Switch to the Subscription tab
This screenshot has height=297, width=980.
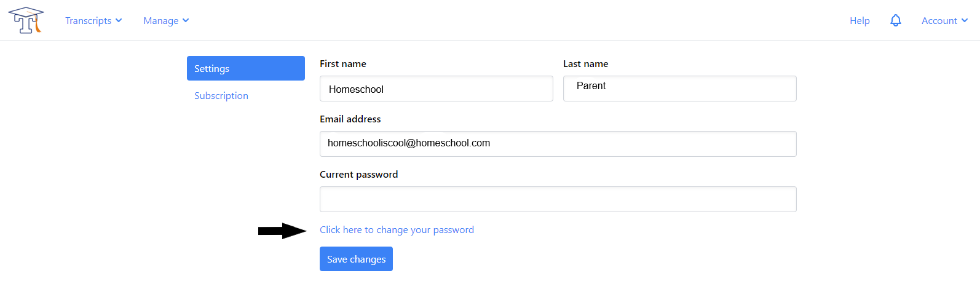point(221,95)
